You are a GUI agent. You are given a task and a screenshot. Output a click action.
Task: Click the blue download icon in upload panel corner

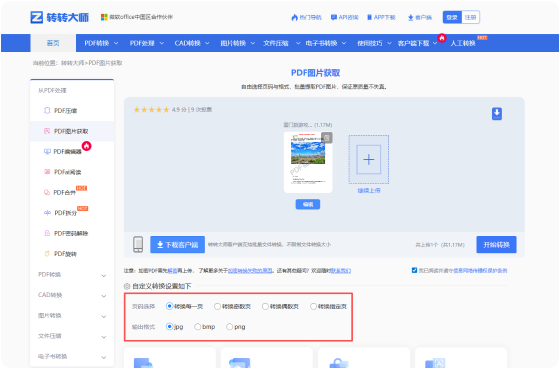pos(497,114)
